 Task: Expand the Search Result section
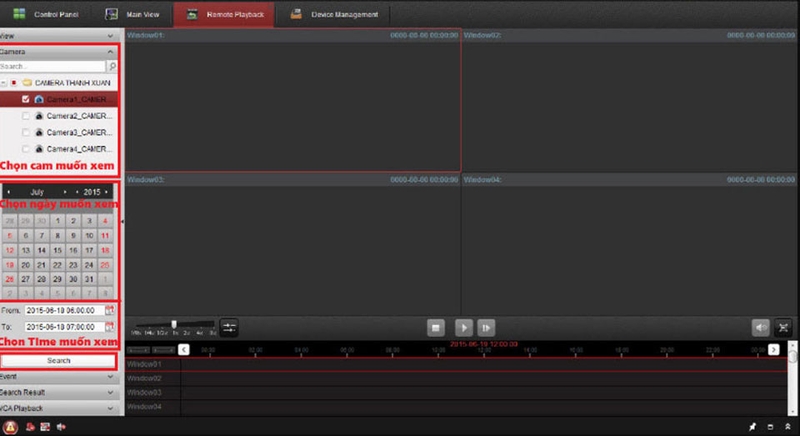pos(60,393)
